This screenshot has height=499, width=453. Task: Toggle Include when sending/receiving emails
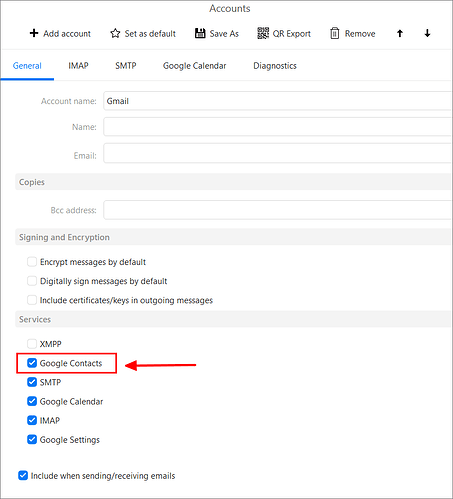pyautogui.click(x=23, y=475)
